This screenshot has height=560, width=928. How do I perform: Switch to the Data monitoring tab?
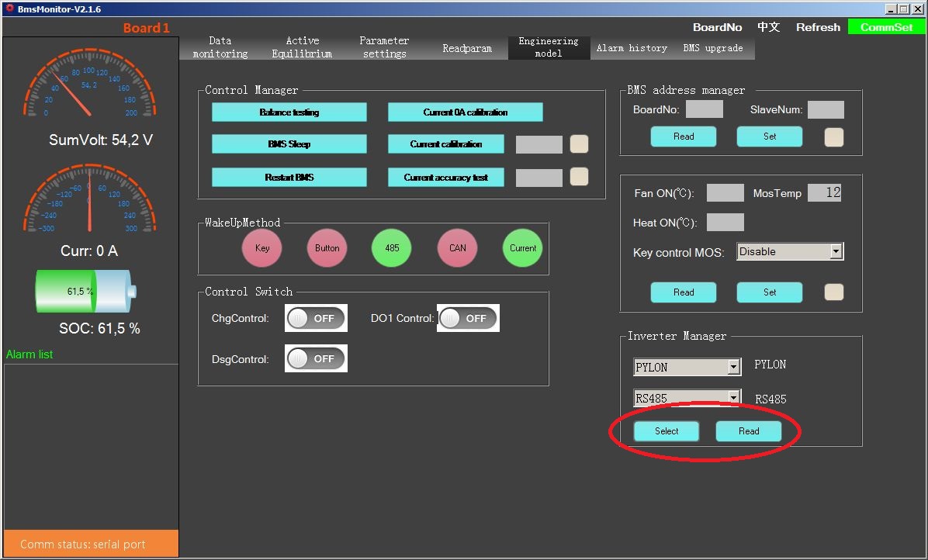click(220, 47)
